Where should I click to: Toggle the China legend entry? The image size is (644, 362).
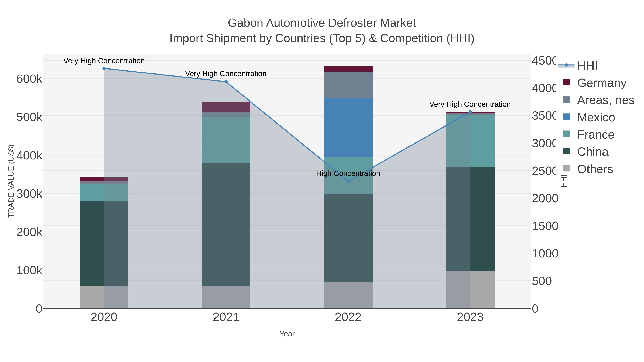pyautogui.click(x=586, y=152)
